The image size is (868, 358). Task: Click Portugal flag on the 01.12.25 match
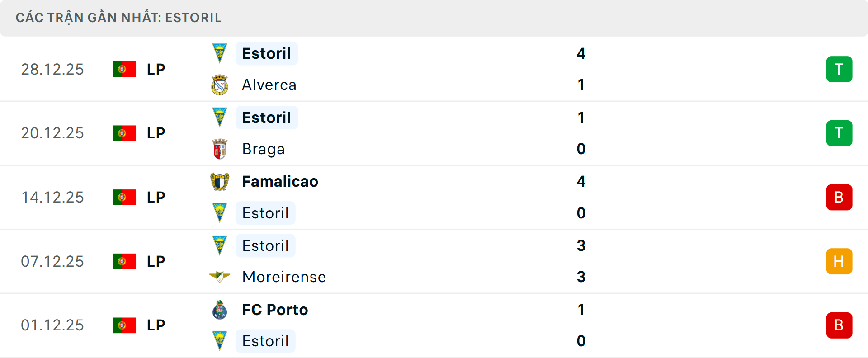pos(124,325)
